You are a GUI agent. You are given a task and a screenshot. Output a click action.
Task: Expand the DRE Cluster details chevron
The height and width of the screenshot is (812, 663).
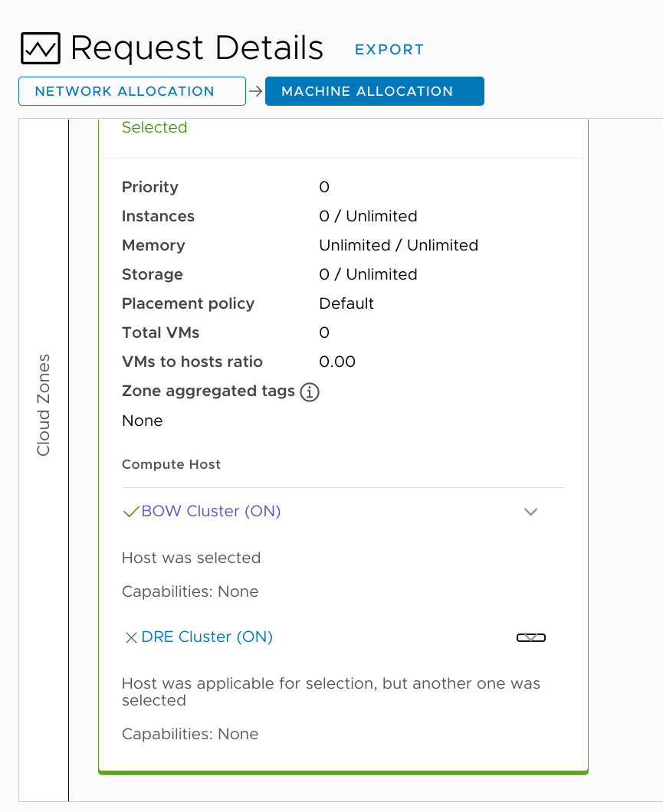[530, 637]
